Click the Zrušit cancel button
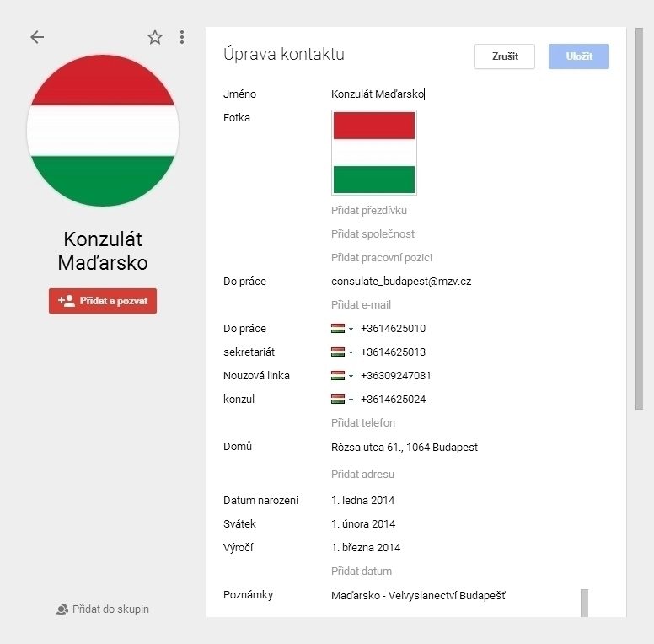Screen dimensions: 654x644 [505, 56]
